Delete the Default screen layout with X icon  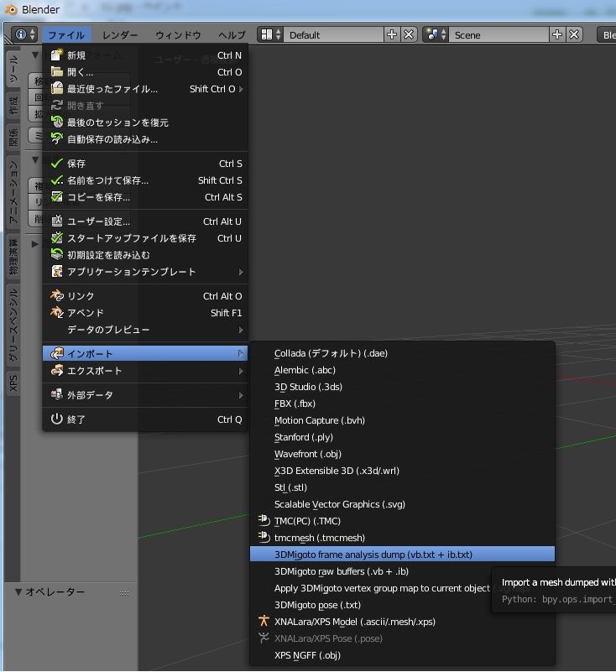(409, 34)
